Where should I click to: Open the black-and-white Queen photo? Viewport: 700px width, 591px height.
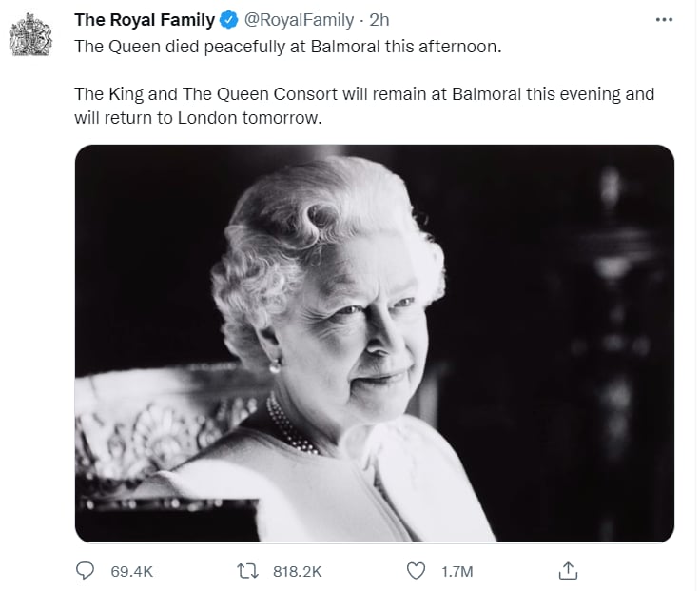pos(375,343)
